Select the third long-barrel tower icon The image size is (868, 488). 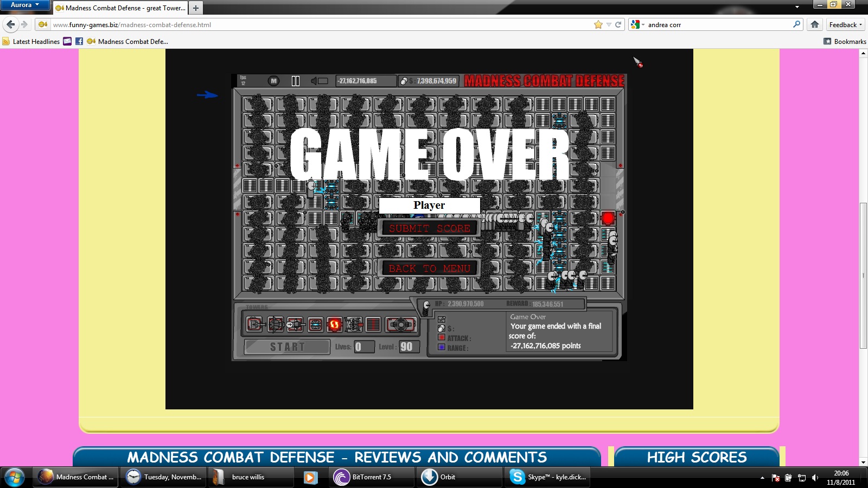tap(295, 325)
